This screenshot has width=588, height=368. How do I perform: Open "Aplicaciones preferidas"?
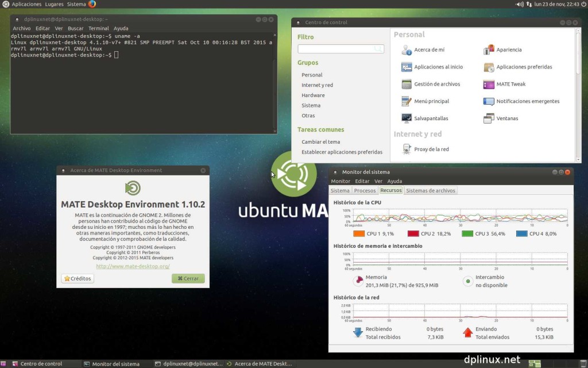click(490, 67)
